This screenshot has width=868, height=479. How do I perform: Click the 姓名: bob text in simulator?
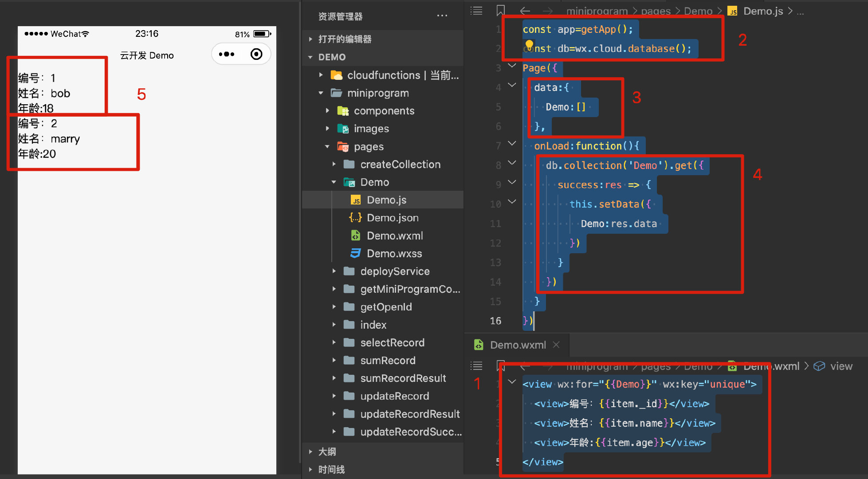tap(44, 93)
